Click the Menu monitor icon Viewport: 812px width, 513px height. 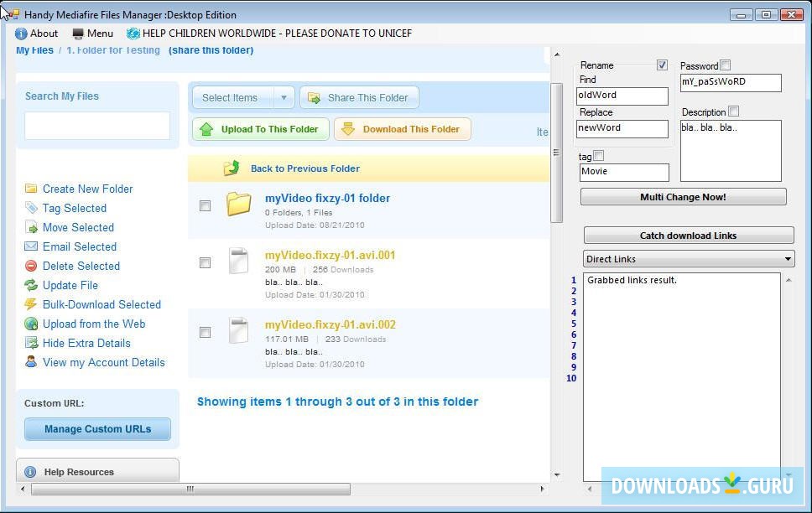78,34
